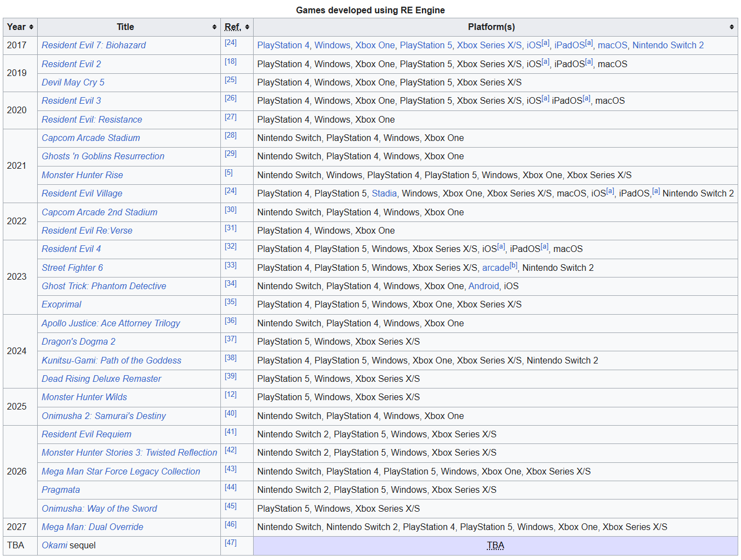Screen dimensions: 741x560
Task: Follow PlayStation 5 link in Resident Evil 7 row
Action: [x=426, y=46]
